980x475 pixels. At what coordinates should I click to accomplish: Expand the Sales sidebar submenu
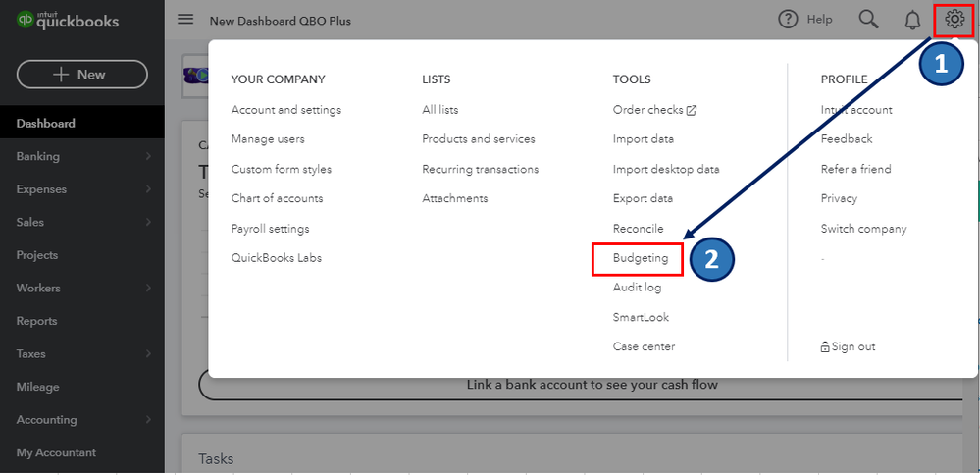(148, 223)
